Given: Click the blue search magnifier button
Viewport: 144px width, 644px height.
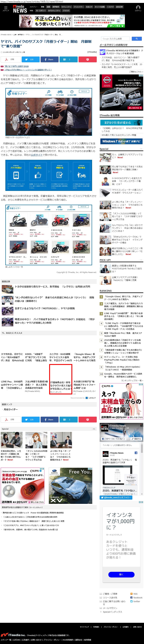Looking at the screenshot, I should pos(136,39).
